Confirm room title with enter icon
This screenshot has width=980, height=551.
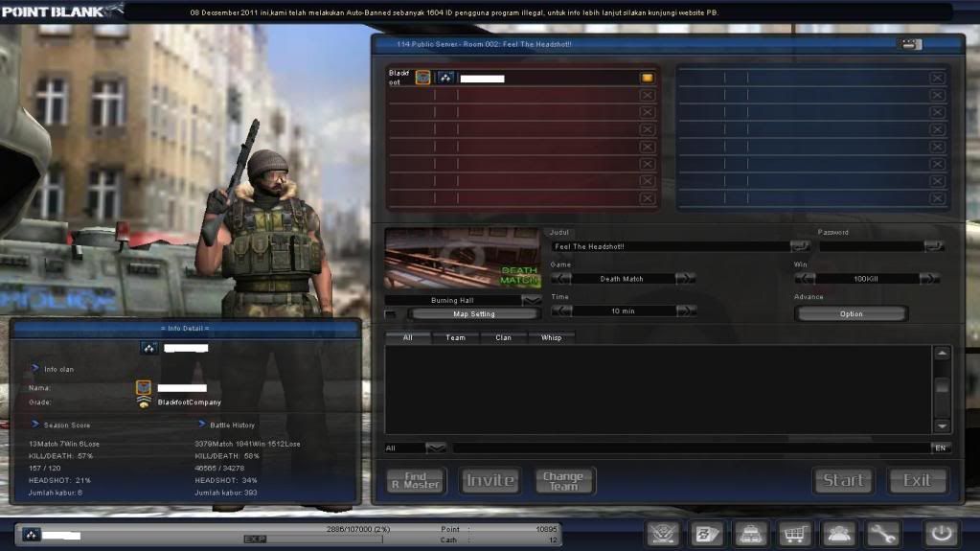pos(799,246)
